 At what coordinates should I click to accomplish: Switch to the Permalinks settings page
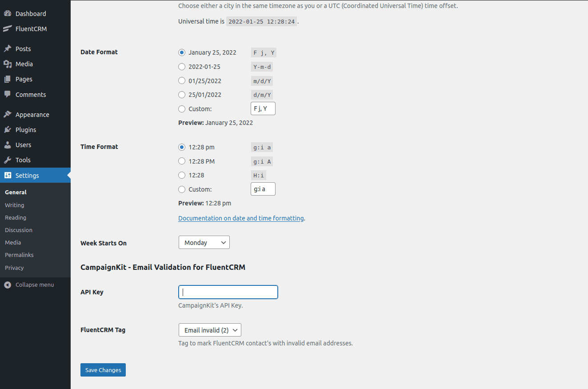[x=19, y=255]
